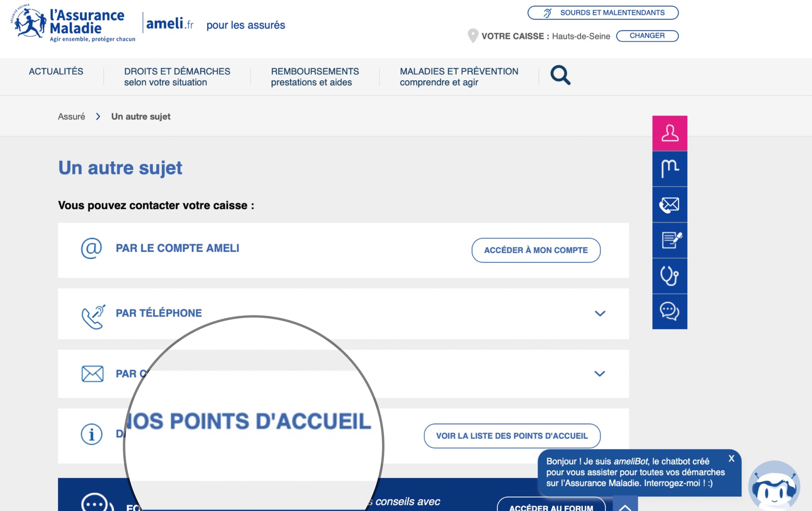812x511 pixels.
Task: Click VOIR LA LISTE DES POINTS D'ACCUEIL button
Action: 510,436
